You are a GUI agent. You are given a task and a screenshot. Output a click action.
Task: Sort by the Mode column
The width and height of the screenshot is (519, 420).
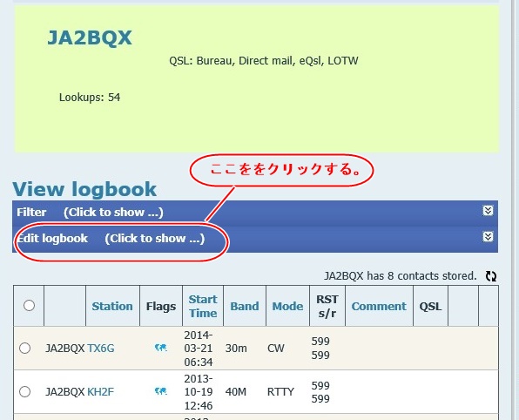pyautogui.click(x=287, y=307)
